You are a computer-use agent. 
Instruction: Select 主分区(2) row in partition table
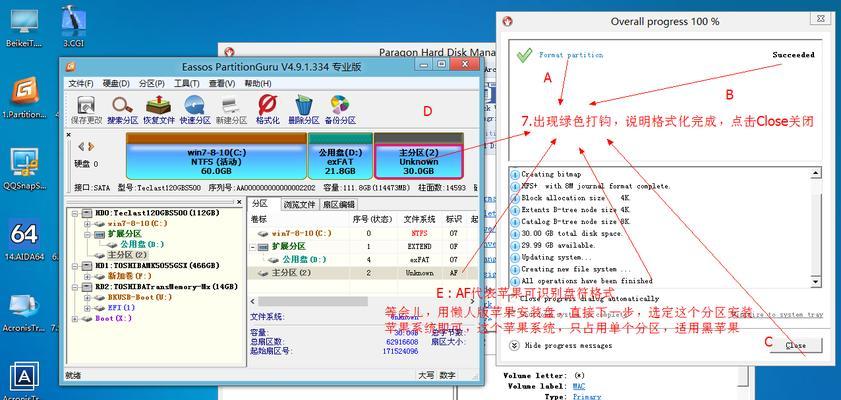click(x=363, y=273)
